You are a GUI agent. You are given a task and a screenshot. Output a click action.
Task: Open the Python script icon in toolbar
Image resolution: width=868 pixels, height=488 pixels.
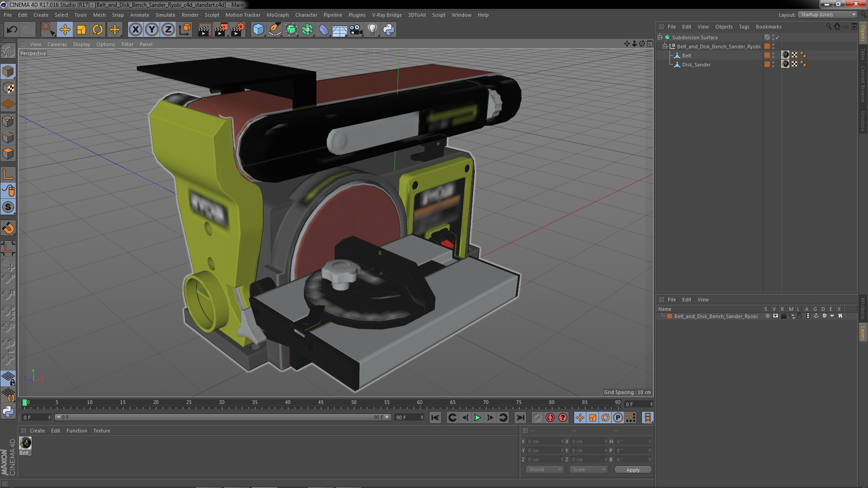[389, 30]
